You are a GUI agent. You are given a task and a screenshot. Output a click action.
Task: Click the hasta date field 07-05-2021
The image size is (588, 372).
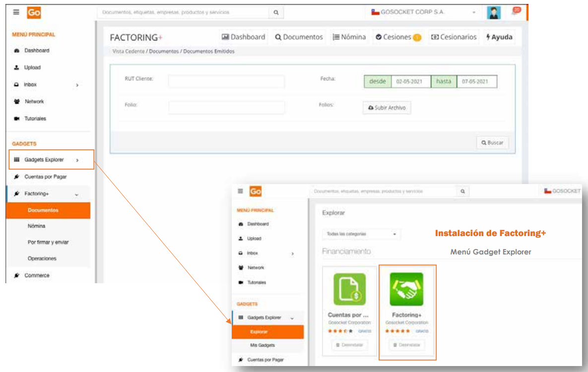coord(477,81)
